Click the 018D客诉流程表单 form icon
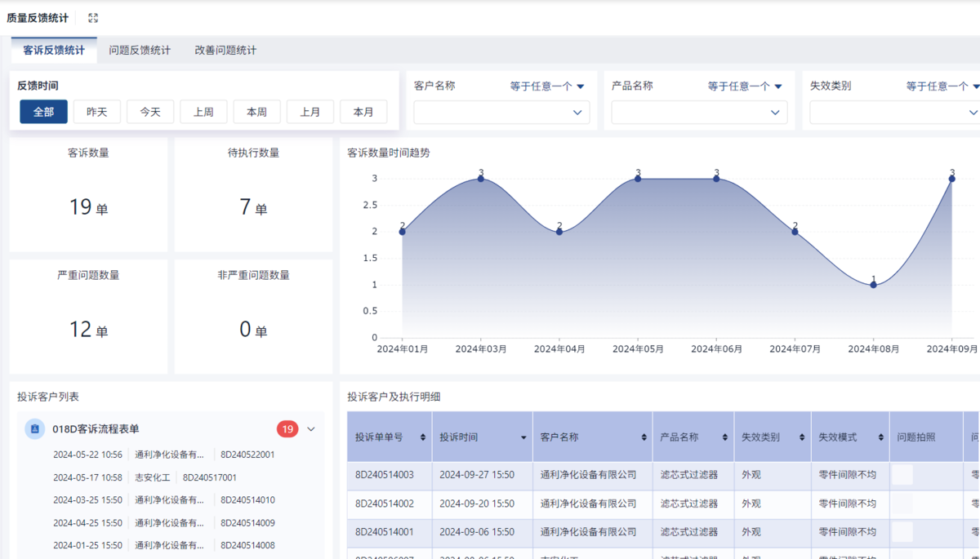The height and width of the screenshot is (559, 980). coord(34,429)
